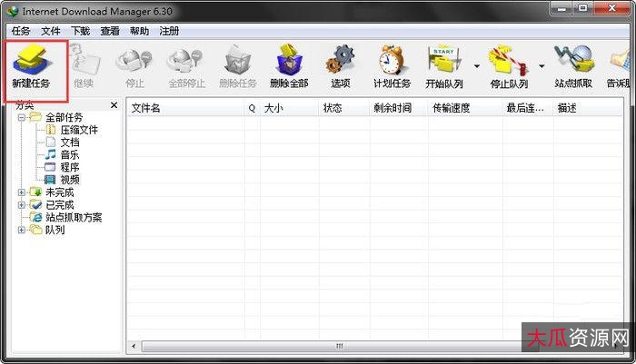The height and width of the screenshot is (364, 636).
Task: Select the 视频 category
Action: [70, 180]
